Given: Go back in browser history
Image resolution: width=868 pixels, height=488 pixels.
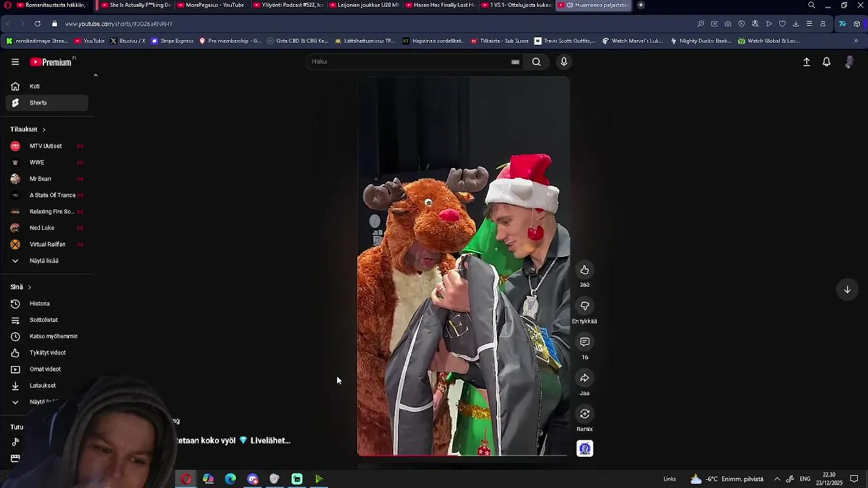Looking at the screenshot, I should click(x=8, y=24).
